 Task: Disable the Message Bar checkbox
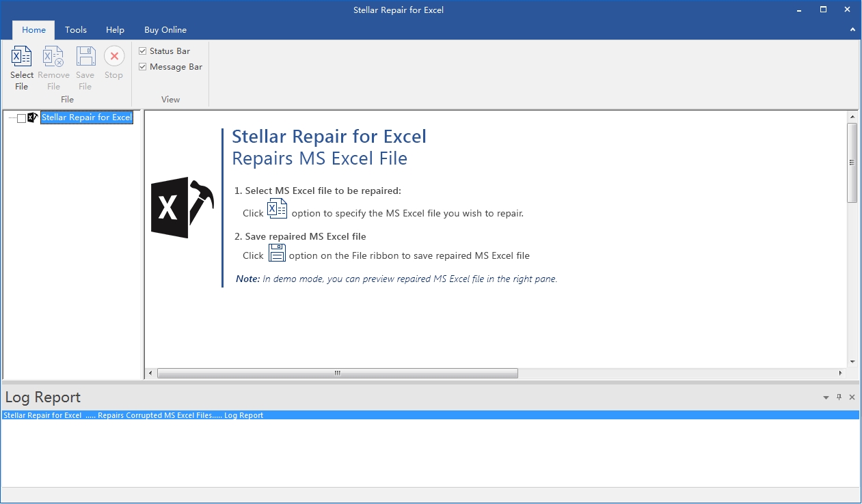[x=143, y=67]
